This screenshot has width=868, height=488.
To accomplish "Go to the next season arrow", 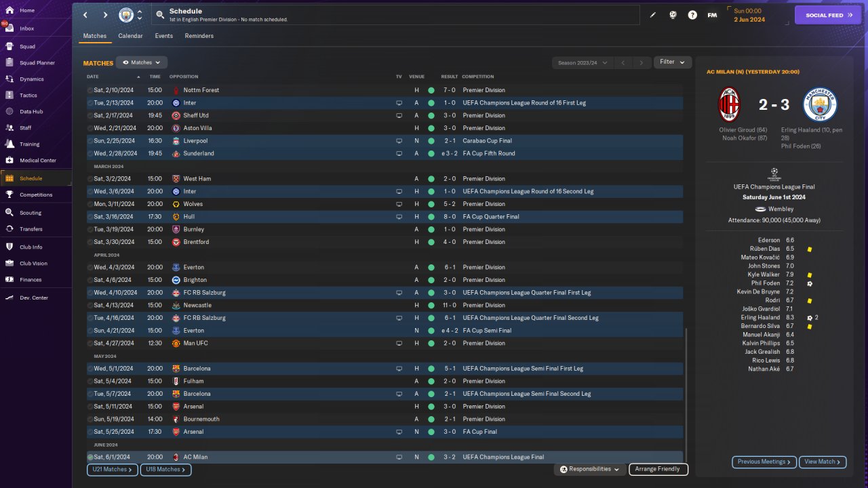I will pos(642,63).
